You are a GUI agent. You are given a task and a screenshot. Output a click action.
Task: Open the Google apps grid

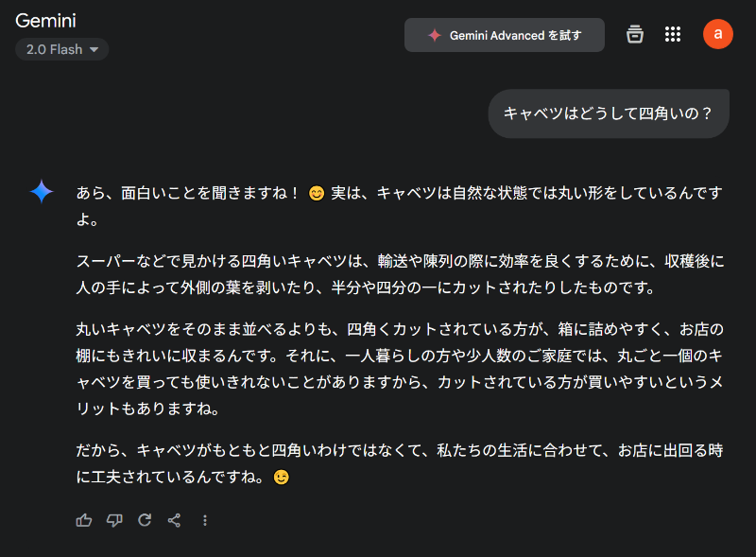[673, 34]
